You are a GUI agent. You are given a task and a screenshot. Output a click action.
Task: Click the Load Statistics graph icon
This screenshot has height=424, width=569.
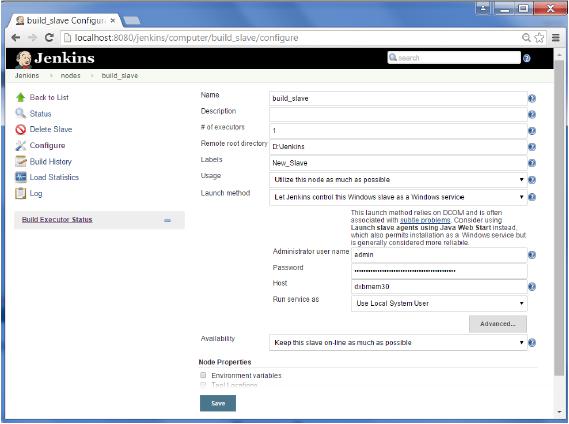tap(21, 177)
